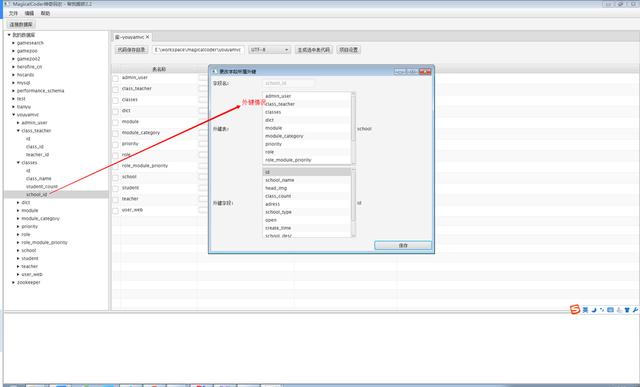Select school_id under classes in the tree
This screenshot has width=640, height=387.
tap(37, 195)
